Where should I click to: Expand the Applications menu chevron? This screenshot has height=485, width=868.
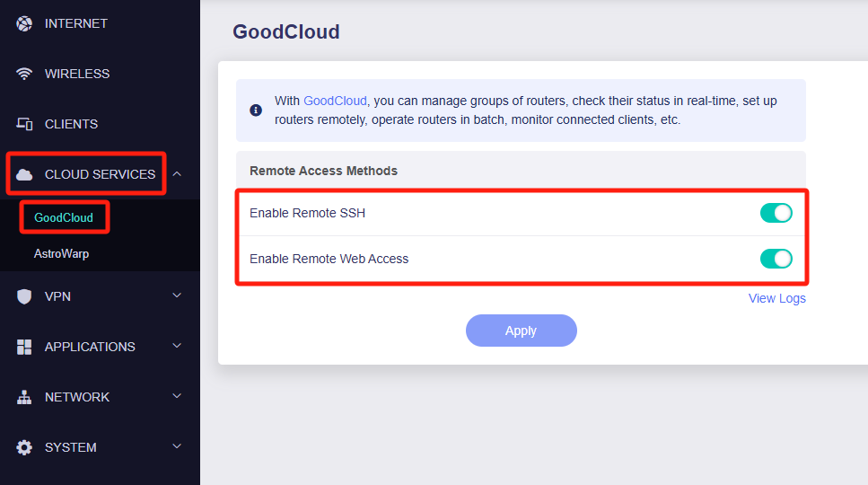pyautogui.click(x=177, y=346)
